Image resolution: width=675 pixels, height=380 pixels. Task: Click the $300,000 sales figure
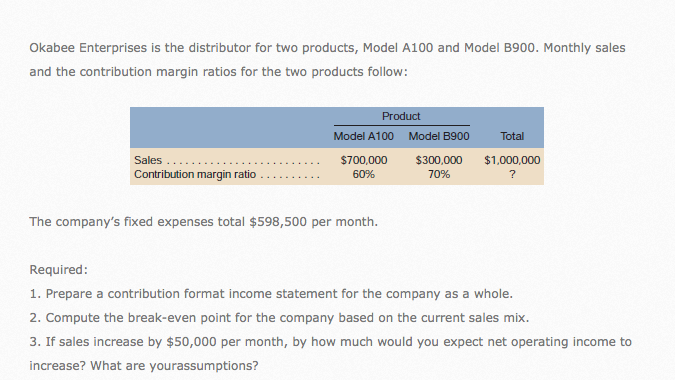pos(439,160)
